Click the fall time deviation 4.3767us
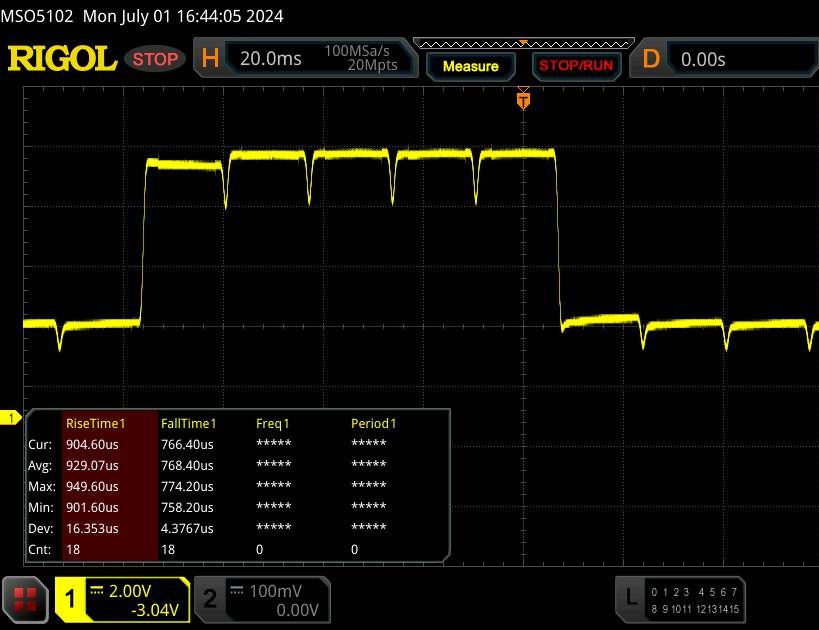 (x=187, y=528)
